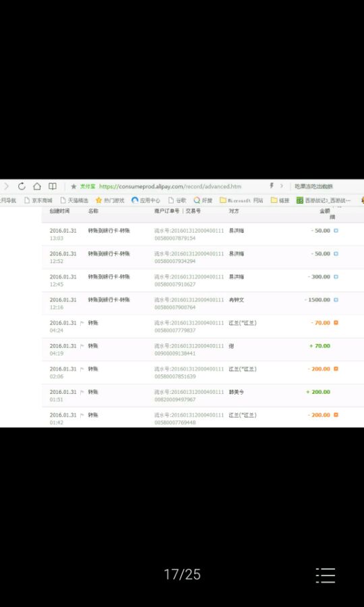
Task: Click the 应用中心 bookmark link
Action: point(146,200)
